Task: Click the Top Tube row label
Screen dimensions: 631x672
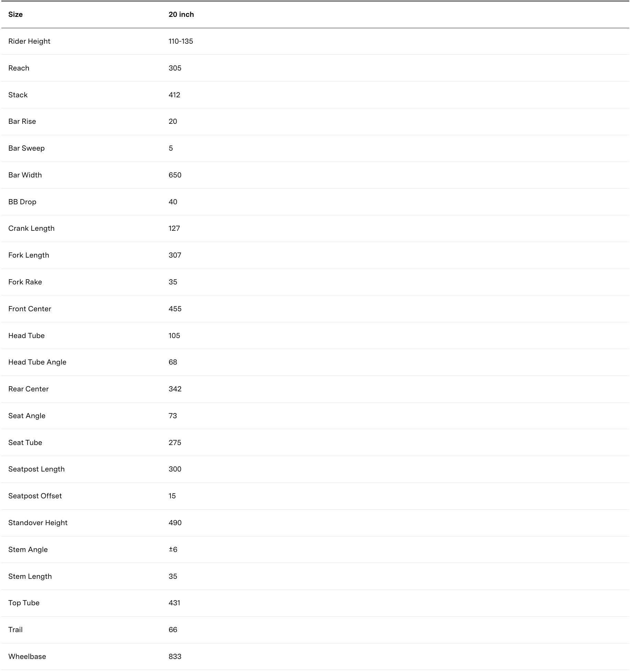Action: (24, 603)
